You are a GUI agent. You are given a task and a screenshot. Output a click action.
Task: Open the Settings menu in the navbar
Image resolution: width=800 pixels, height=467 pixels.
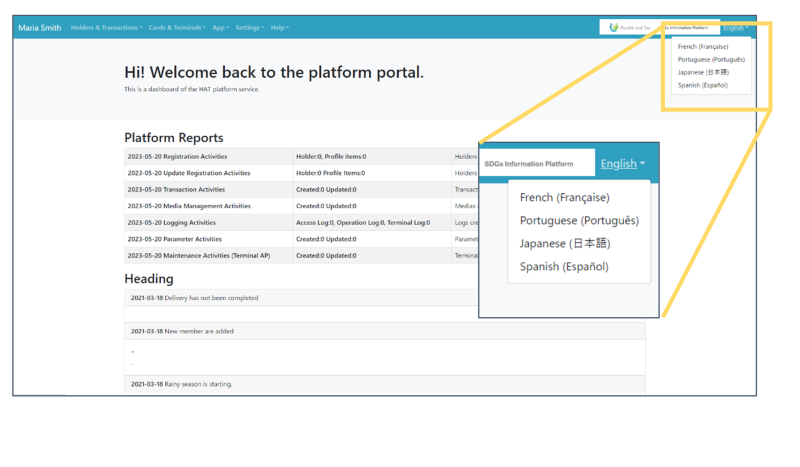(x=249, y=28)
